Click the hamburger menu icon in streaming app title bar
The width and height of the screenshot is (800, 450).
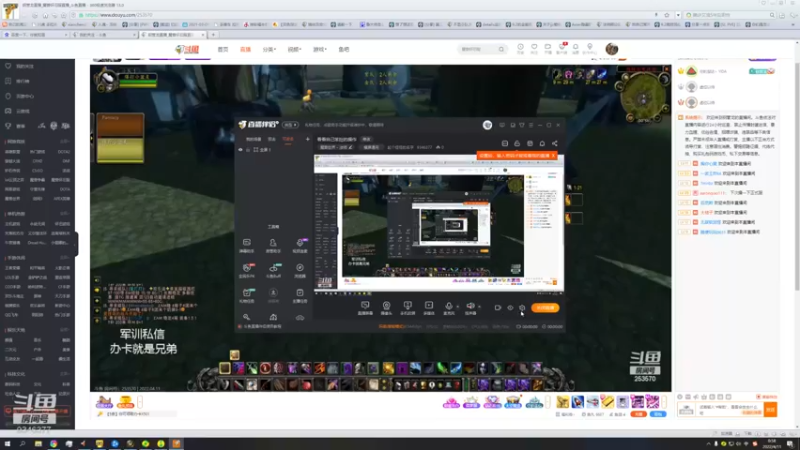(x=531, y=125)
